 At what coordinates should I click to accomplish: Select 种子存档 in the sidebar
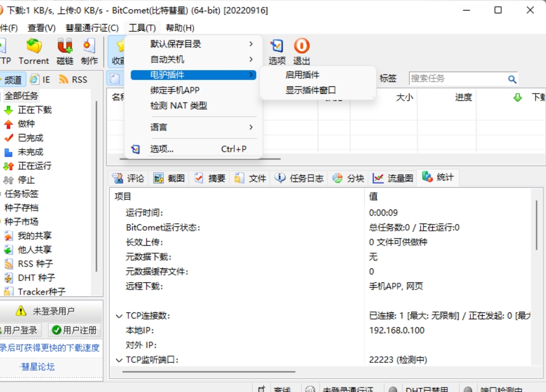(x=21, y=208)
